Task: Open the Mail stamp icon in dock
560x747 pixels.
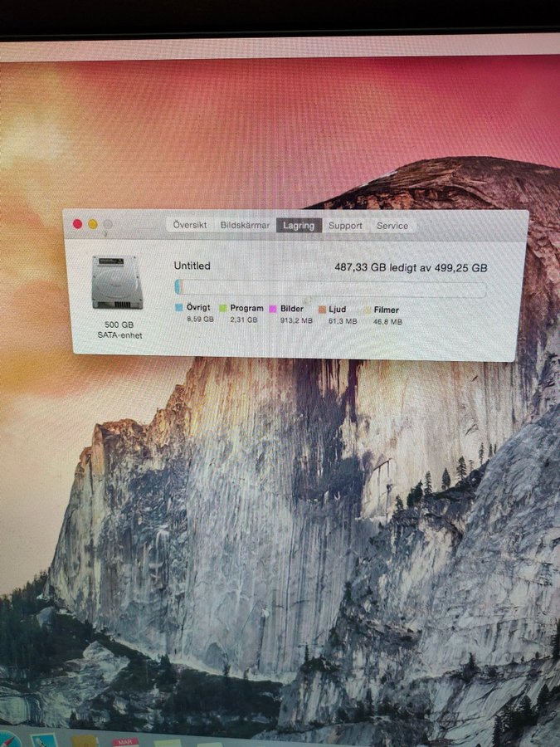Action: coord(44,740)
